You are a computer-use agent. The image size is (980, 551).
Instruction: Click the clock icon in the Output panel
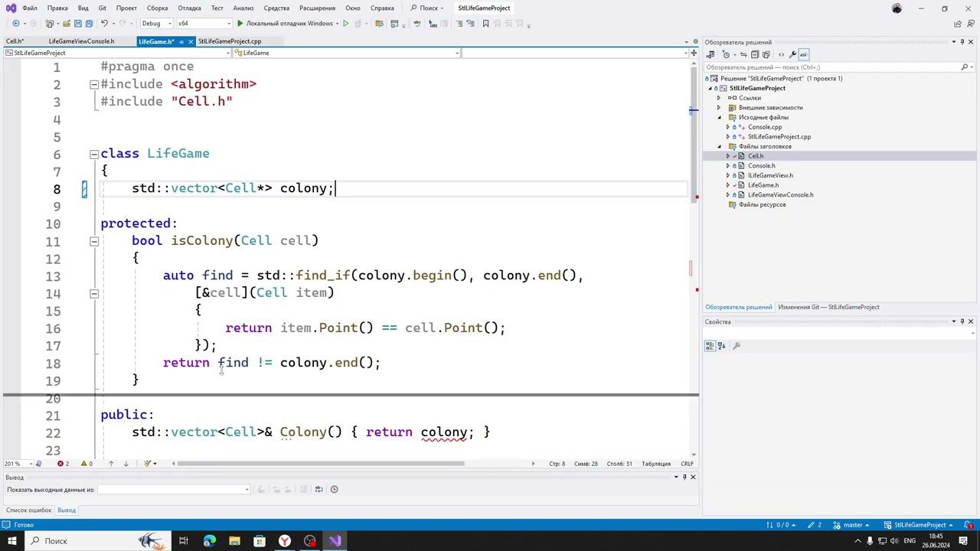click(x=334, y=490)
